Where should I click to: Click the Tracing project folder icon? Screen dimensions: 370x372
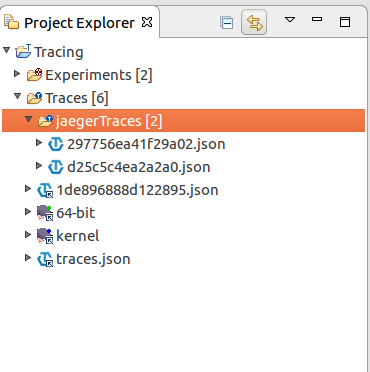pos(23,51)
